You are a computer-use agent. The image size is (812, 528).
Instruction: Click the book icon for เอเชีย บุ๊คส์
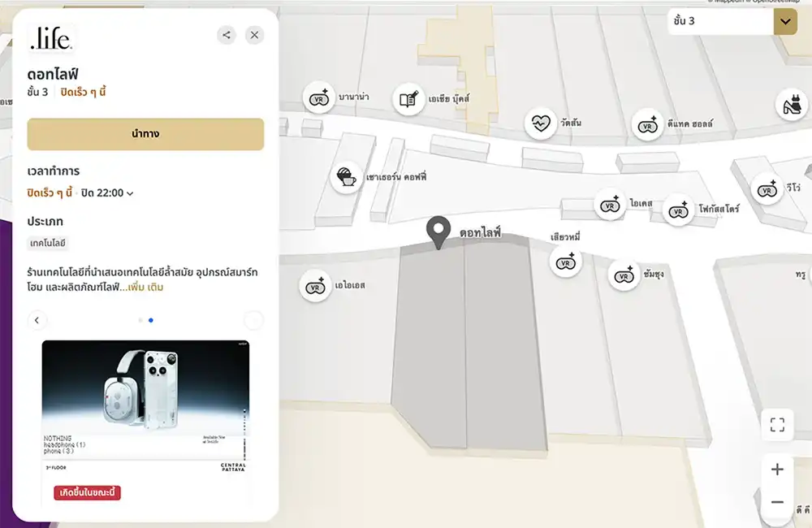point(408,99)
